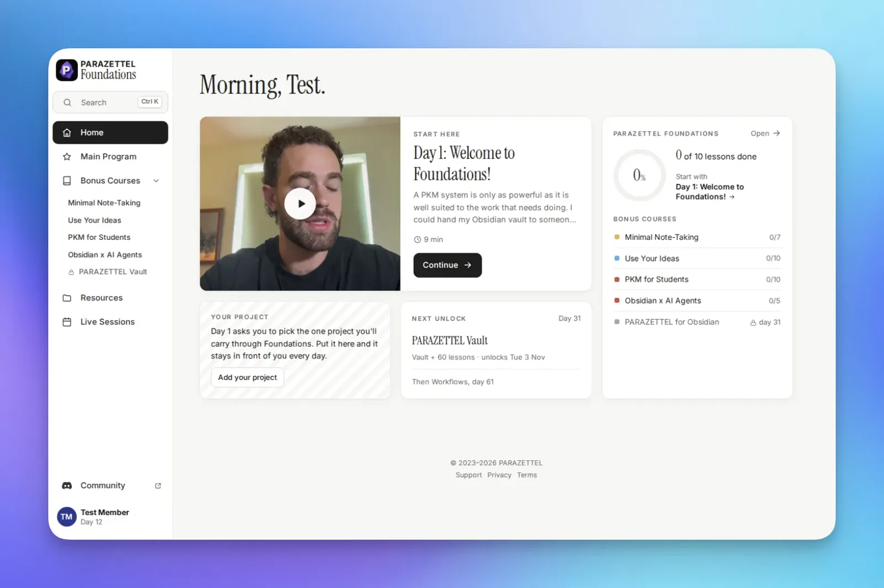
Task: Go to Main Program
Action: click(x=110, y=156)
